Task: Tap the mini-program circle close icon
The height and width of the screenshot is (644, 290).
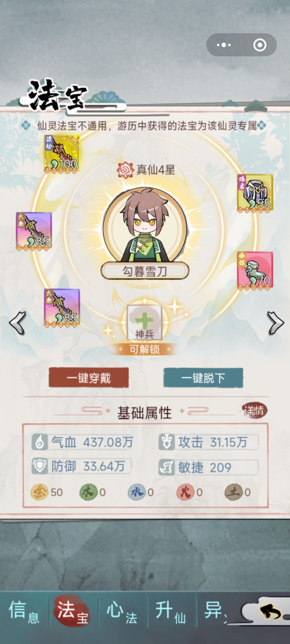Action: [260, 45]
